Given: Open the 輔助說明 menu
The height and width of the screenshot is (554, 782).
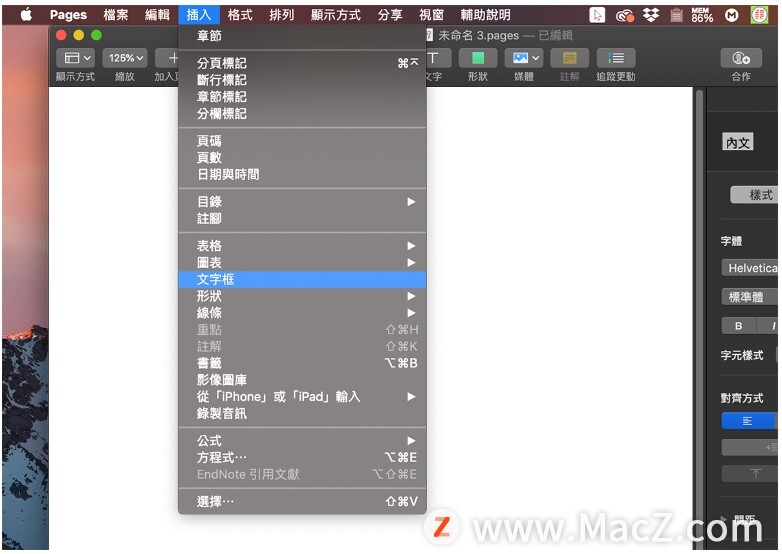Looking at the screenshot, I should point(485,15).
